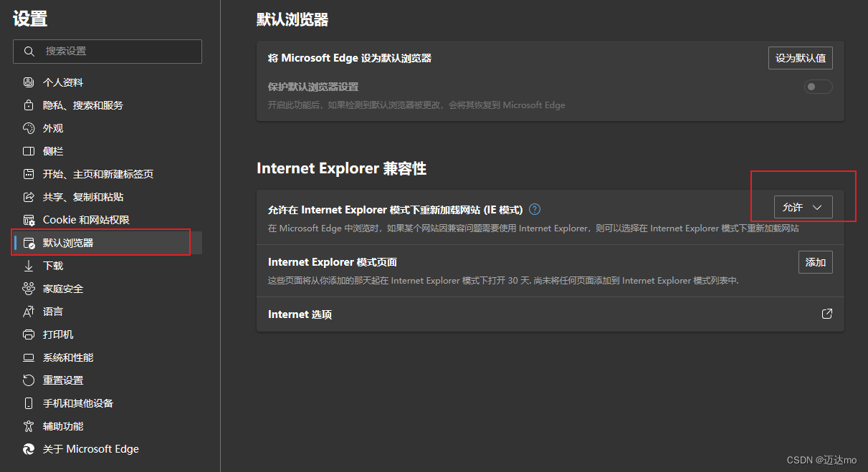Click the 侧栏 sidebar icon
Viewport: 868px width, 472px height.
tap(29, 151)
